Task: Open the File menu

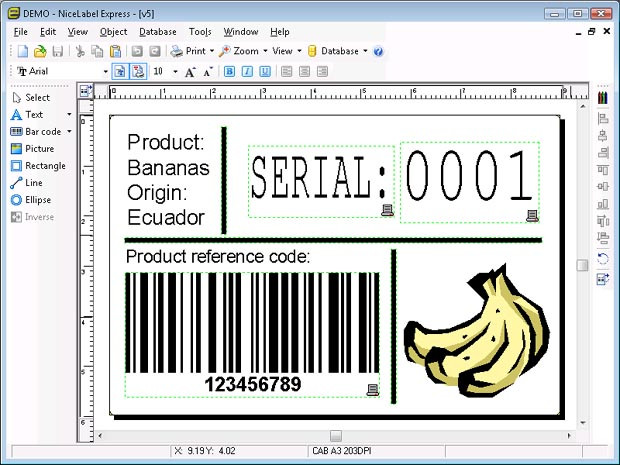Action: (x=21, y=32)
